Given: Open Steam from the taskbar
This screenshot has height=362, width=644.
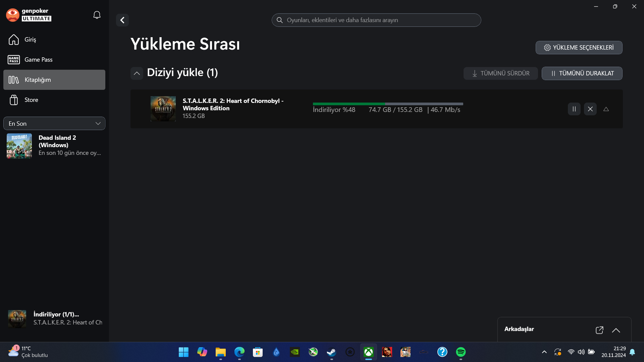Looking at the screenshot, I should [x=331, y=352].
